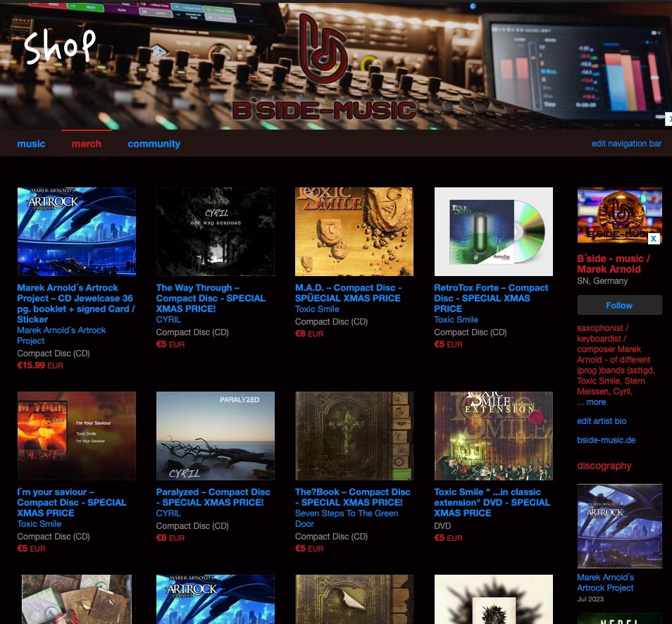Screen dimensions: 672x624
Task: Click Compact Disc (CD) label under Paralyzed
Action: [192, 526]
